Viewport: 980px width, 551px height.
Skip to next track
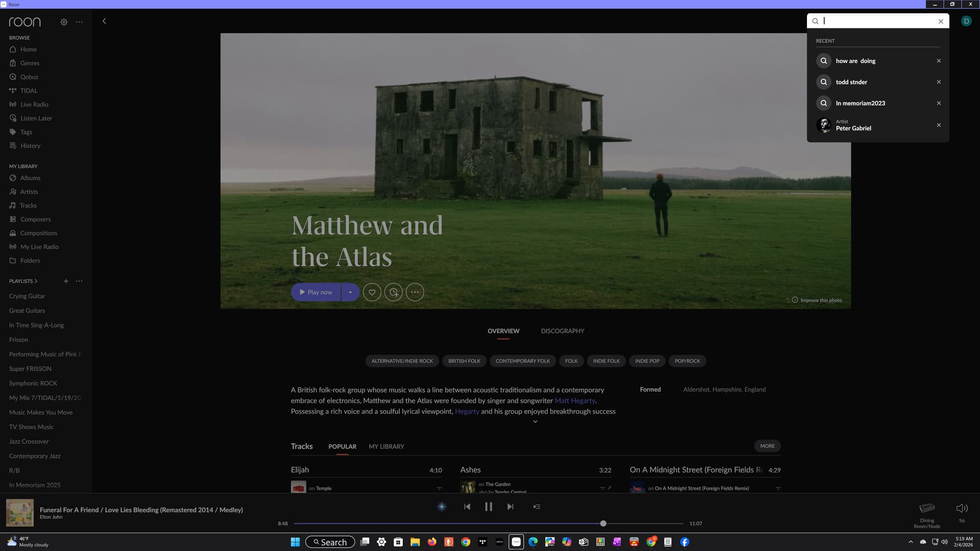(510, 507)
